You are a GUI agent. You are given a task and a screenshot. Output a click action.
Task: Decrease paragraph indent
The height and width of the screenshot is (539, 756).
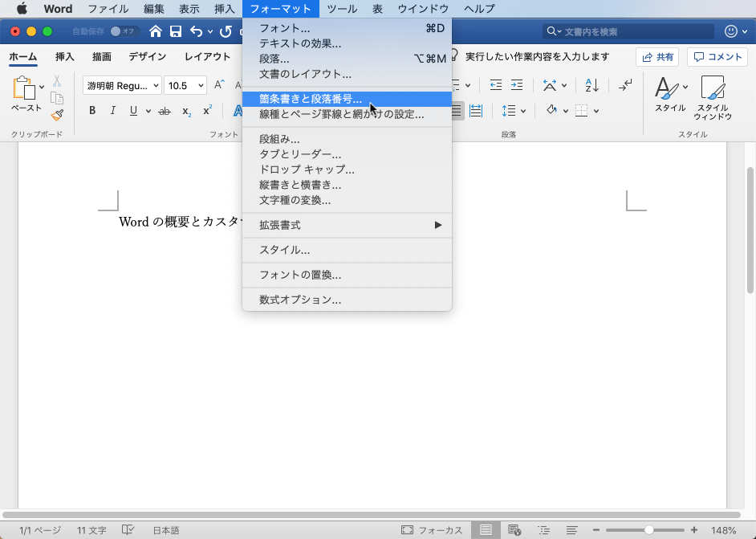pos(496,85)
